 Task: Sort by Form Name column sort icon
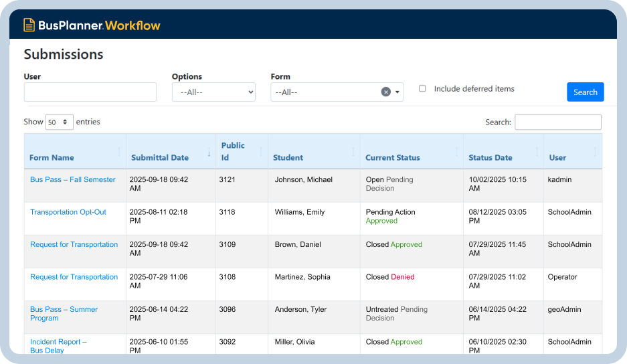(119, 152)
